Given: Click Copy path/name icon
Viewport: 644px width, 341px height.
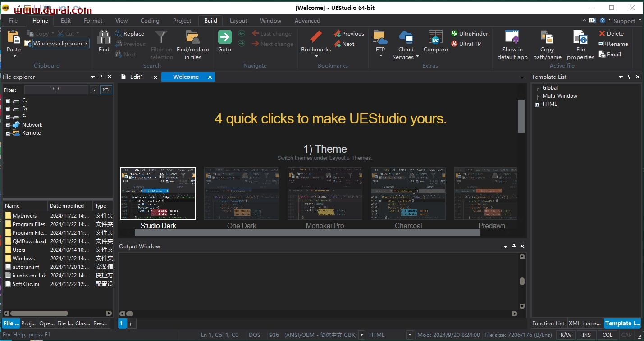Looking at the screenshot, I should pyautogui.click(x=547, y=37).
